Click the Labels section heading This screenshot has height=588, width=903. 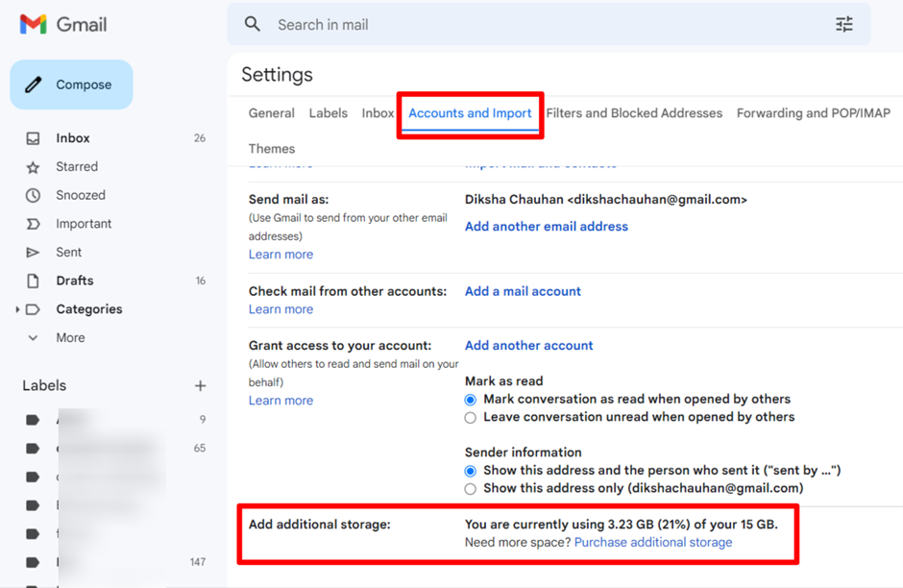(44, 386)
